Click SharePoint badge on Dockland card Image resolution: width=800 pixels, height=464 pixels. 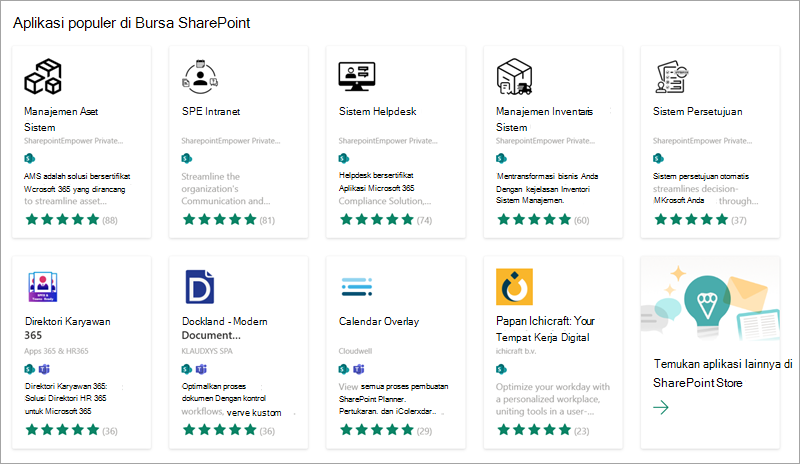[187, 369]
